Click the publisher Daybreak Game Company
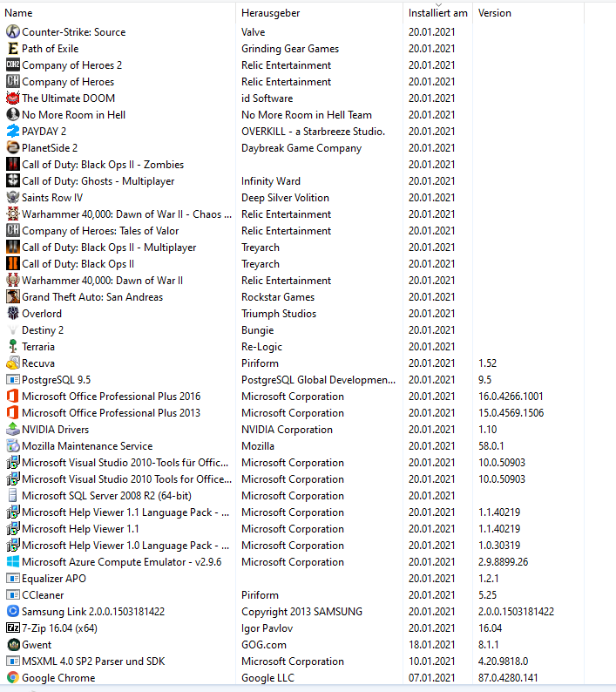Screen dimensions: 616x692 pos(301,148)
